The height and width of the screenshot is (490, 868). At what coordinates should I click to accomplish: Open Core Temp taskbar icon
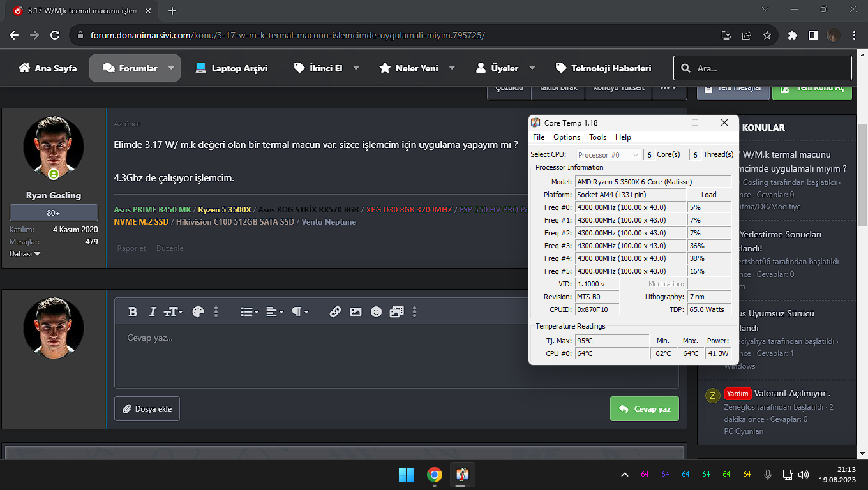[x=463, y=475]
